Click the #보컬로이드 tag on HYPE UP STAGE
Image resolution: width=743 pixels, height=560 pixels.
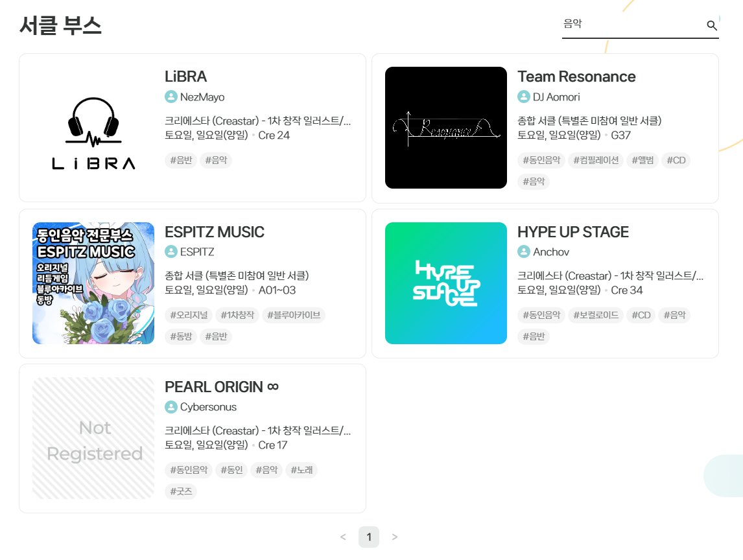596,315
